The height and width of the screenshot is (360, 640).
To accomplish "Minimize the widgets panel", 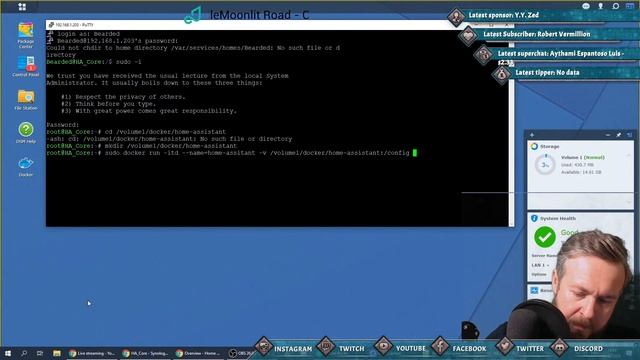I will coord(608,135).
